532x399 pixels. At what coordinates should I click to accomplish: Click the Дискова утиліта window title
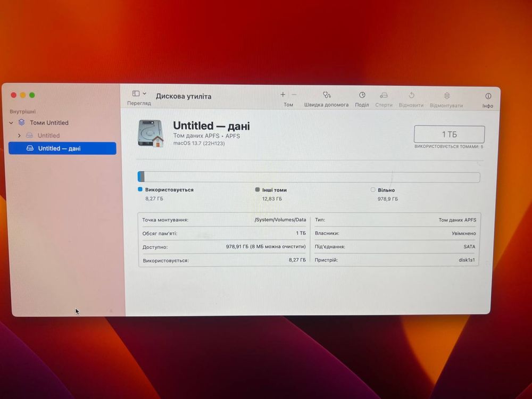(x=184, y=96)
